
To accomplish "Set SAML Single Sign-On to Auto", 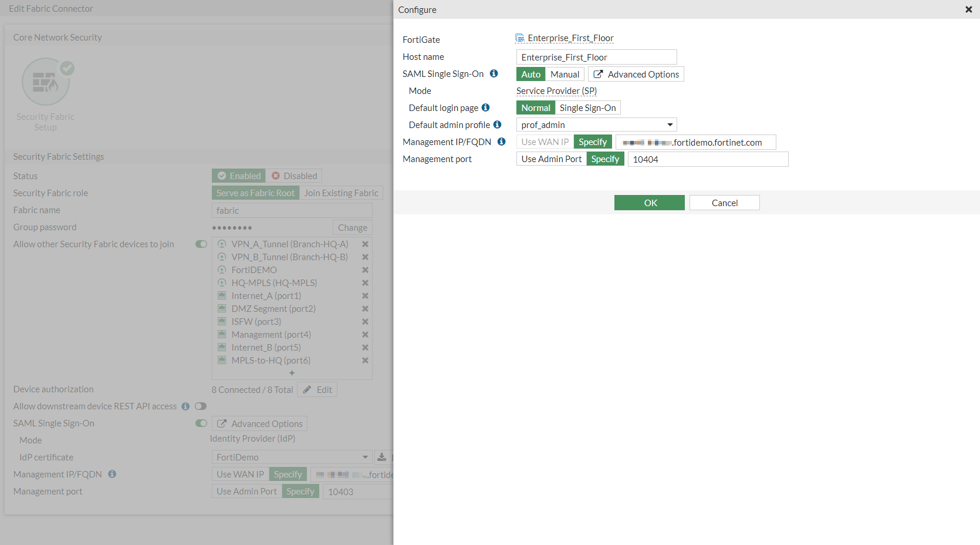I will click(x=531, y=74).
